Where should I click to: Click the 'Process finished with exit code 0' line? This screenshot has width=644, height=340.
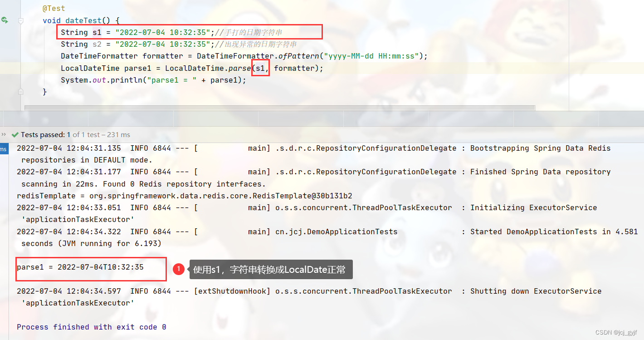[90, 327]
